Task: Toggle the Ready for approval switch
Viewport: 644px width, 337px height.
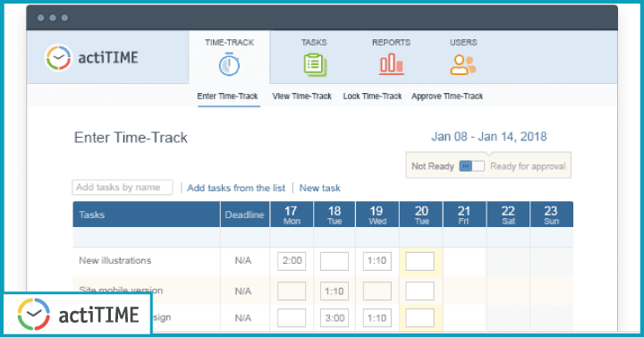Action: point(471,166)
